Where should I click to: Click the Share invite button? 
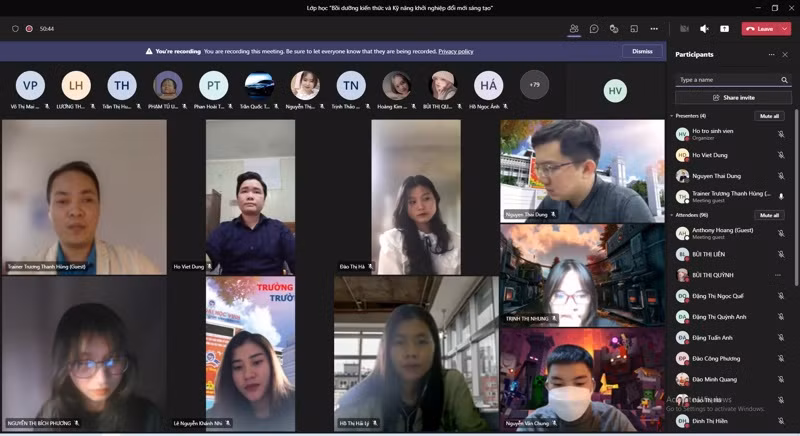click(733, 98)
